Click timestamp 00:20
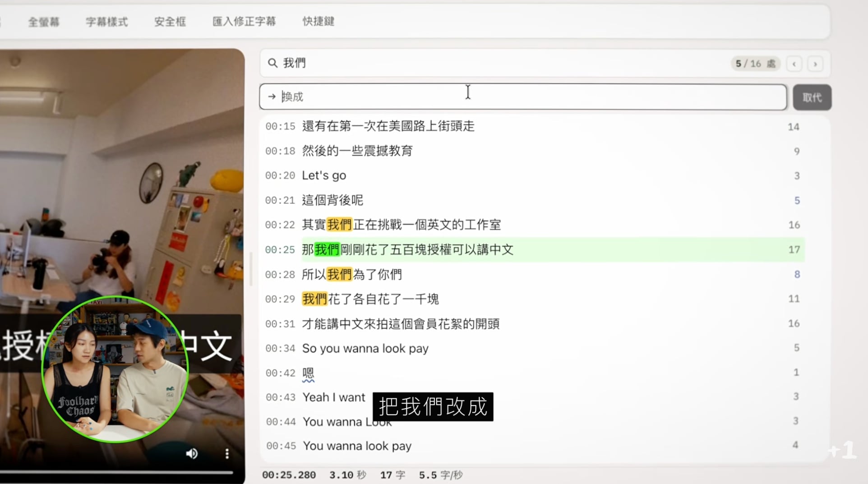The width and height of the screenshot is (868, 484). click(x=280, y=175)
